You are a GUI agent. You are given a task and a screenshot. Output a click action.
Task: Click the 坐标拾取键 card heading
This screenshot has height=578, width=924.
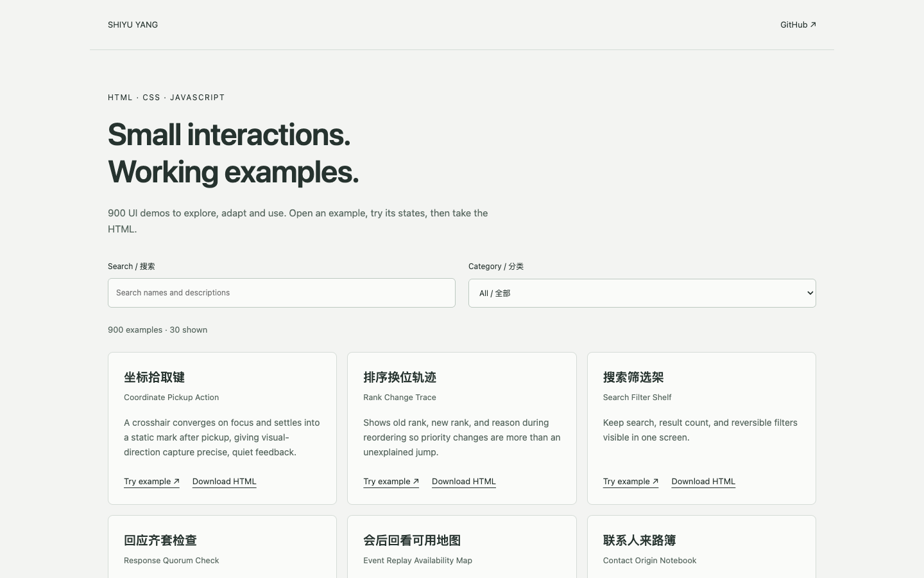(x=155, y=378)
